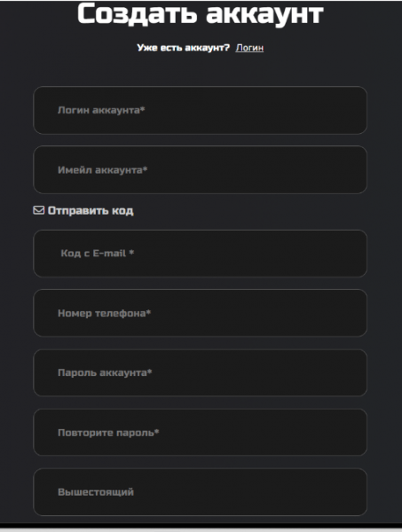The height and width of the screenshot is (532, 402).
Task: Focus the Имейл аккаунта input field
Action: (200, 169)
